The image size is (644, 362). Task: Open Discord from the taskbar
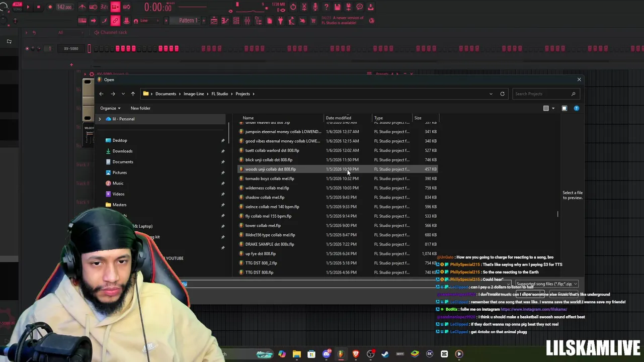pyautogui.click(x=326, y=354)
